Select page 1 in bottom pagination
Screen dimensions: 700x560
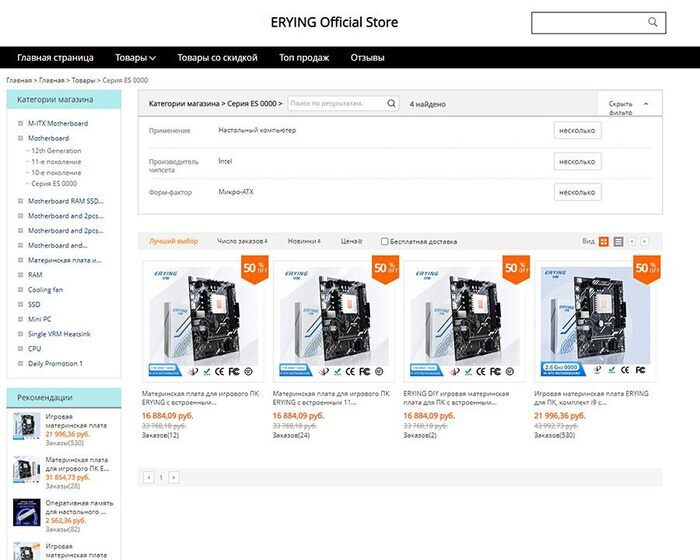[161, 477]
